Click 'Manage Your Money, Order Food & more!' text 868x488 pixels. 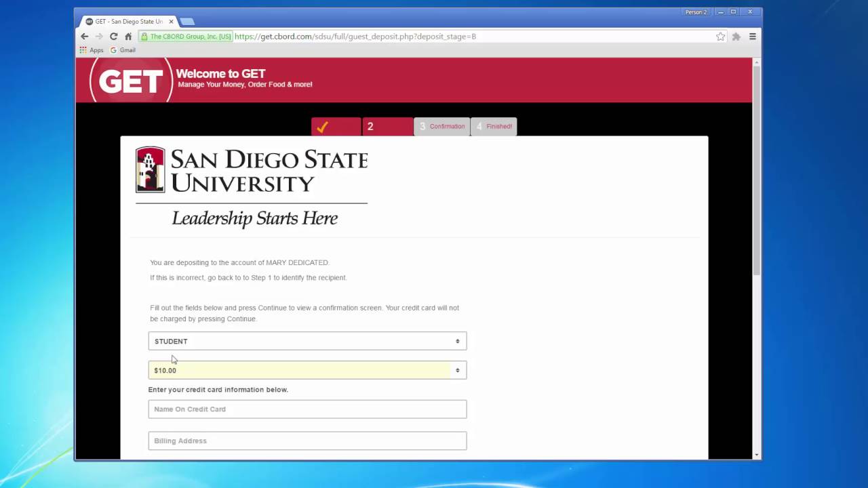click(245, 85)
